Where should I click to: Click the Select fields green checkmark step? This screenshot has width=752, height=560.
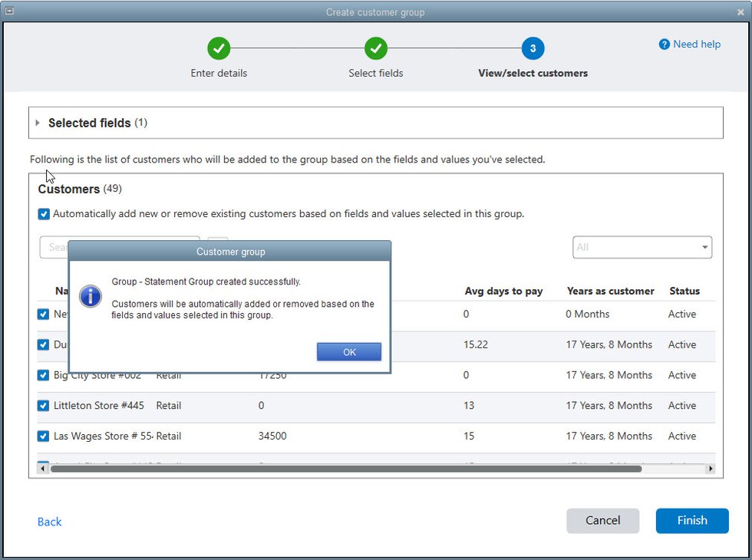pos(375,49)
